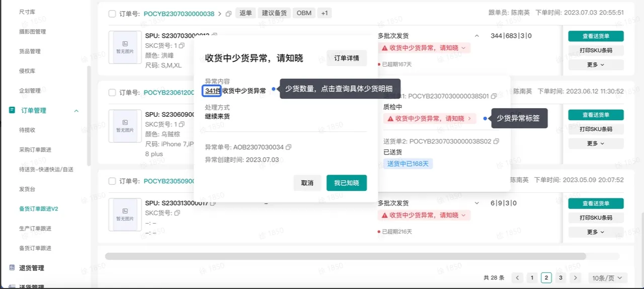Go to 待揽收 under 订单管理

click(27, 130)
